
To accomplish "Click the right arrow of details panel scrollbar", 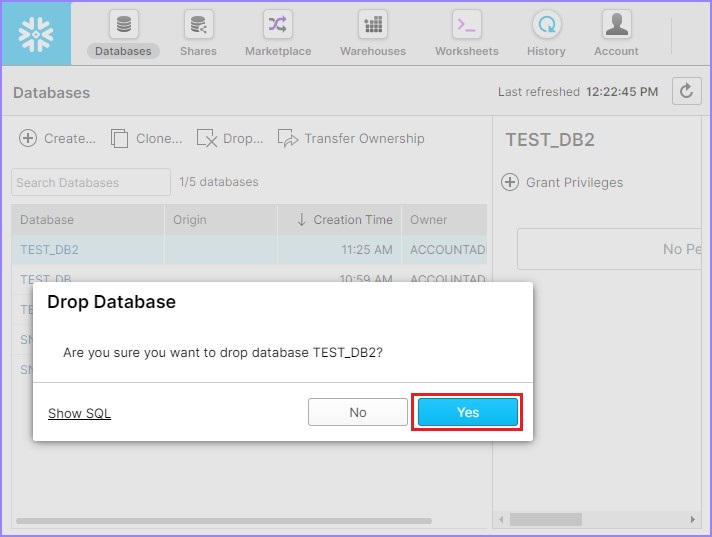I will pyautogui.click(x=692, y=519).
